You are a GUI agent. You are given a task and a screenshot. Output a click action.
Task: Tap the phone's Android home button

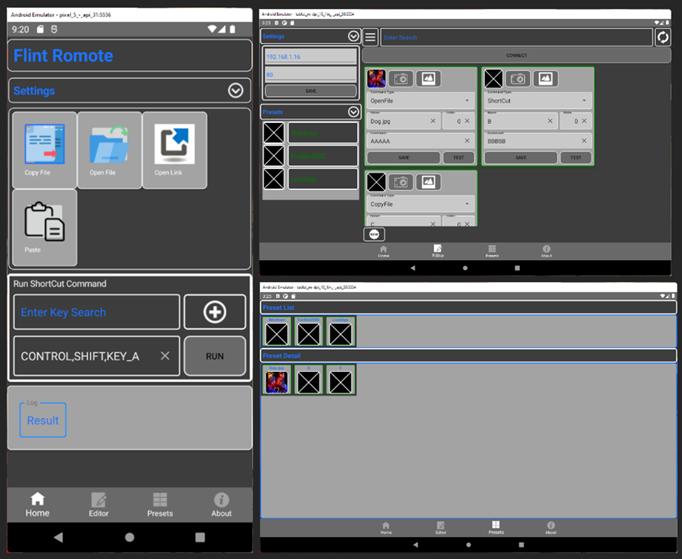point(130,537)
